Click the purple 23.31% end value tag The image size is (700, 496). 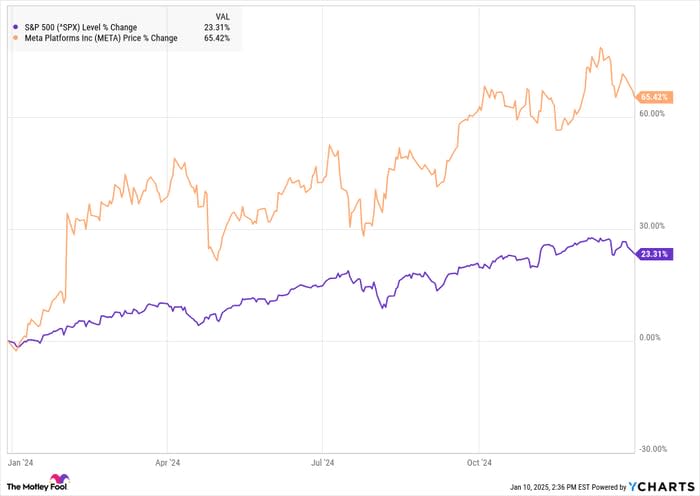[654, 254]
